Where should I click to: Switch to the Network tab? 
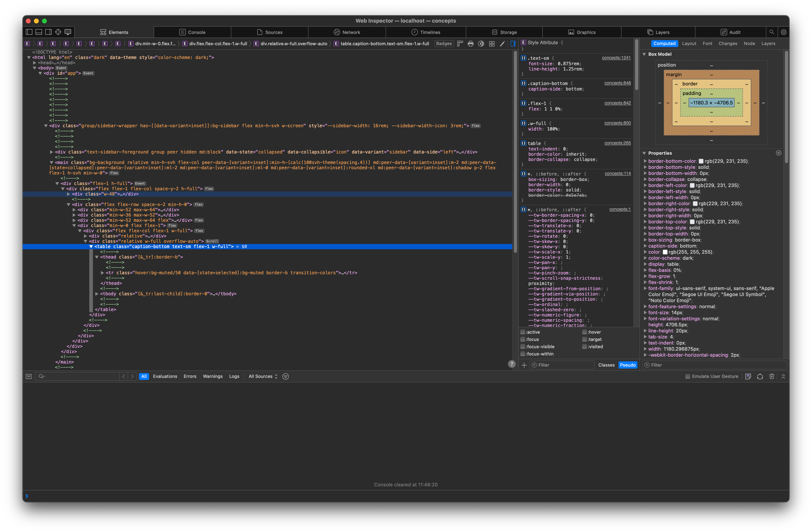[347, 32]
